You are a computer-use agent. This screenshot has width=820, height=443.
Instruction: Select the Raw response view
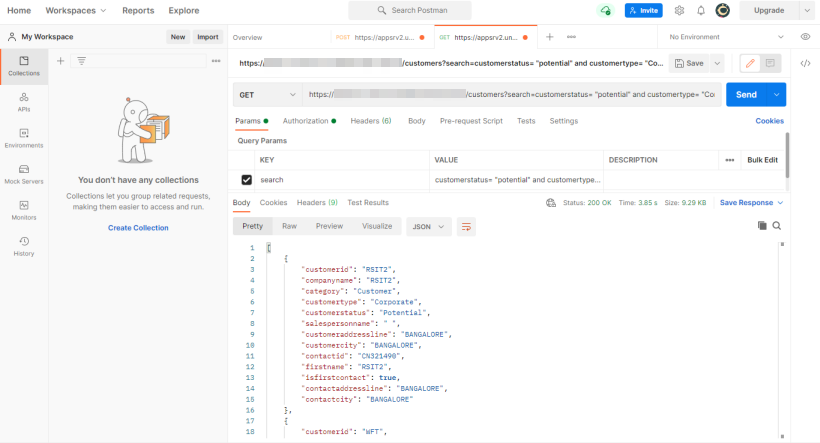click(289, 226)
